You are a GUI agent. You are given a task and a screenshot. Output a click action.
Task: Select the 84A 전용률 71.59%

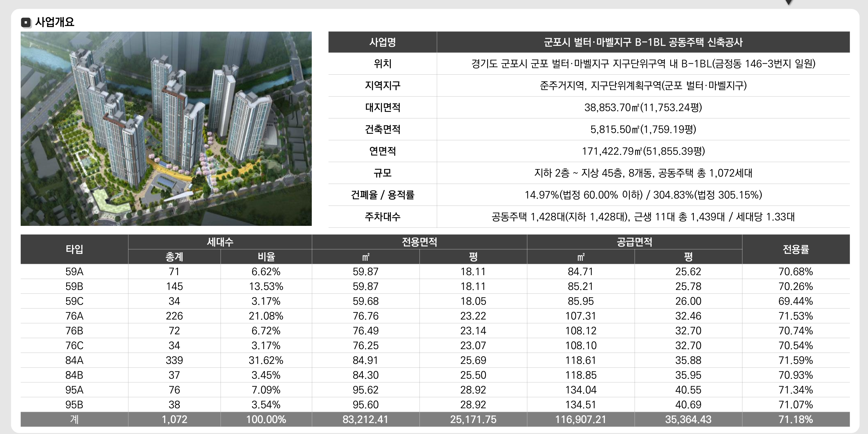pos(796,360)
